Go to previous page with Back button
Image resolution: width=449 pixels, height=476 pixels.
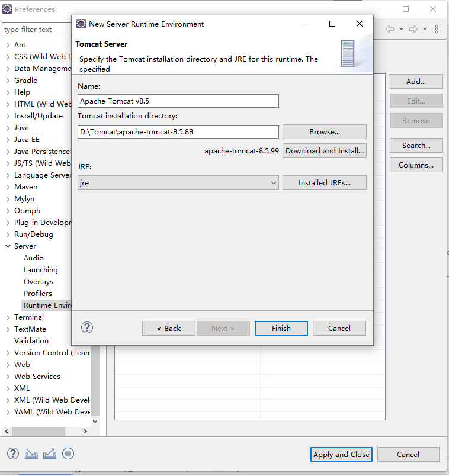tap(169, 329)
